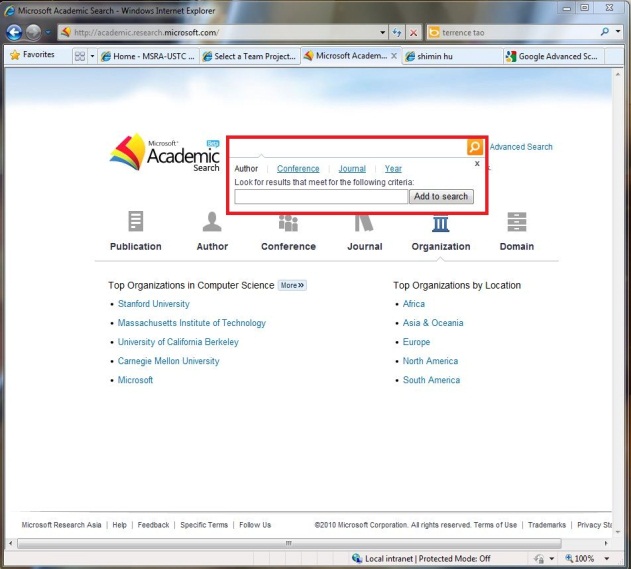Click the Add to search button
This screenshot has width=631, height=569.
pyautogui.click(x=441, y=196)
